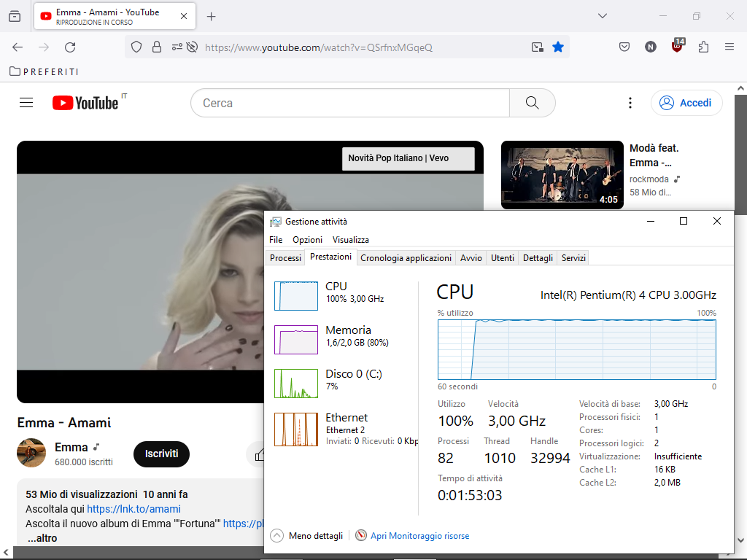Open uBlock Origin extension icon
This screenshot has height=560, width=747.
tap(678, 46)
